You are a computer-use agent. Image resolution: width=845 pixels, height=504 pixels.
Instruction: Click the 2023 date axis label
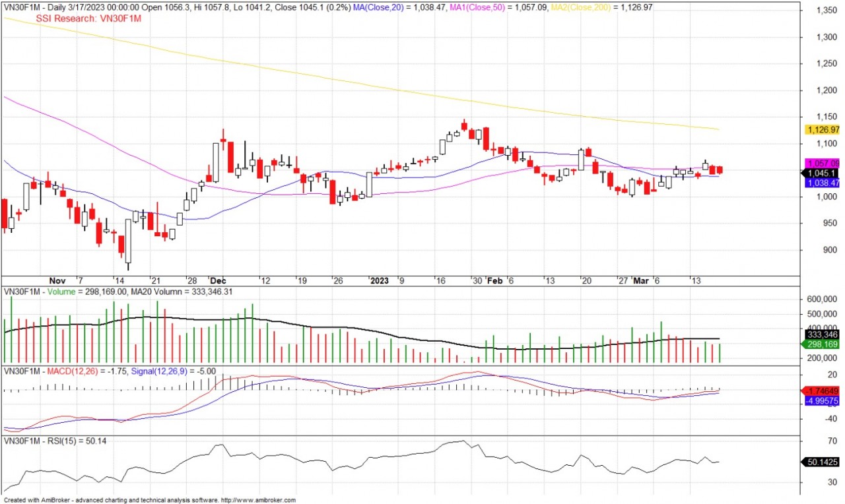[x=379, y=280]
